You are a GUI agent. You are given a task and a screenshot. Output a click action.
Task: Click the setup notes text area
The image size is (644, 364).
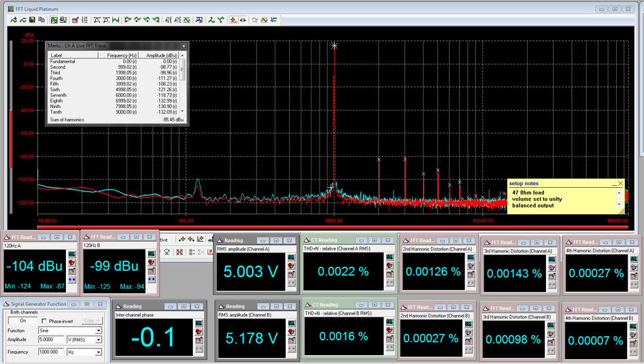pos(562,199)
